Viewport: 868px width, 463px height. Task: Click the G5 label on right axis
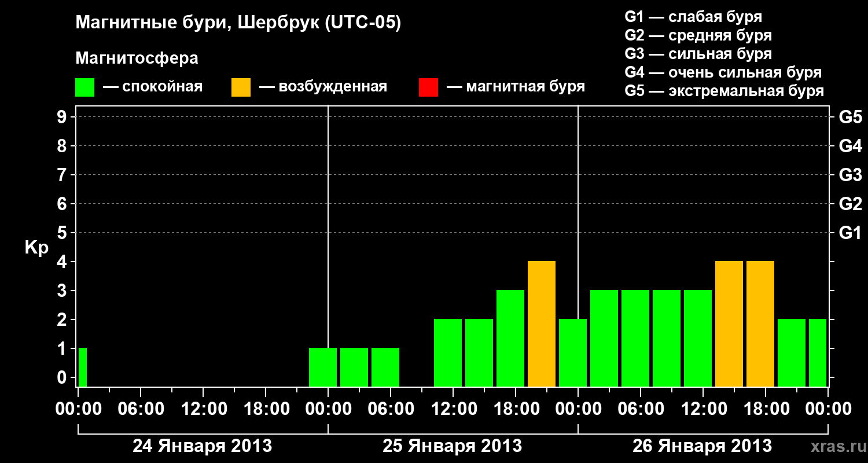pos(850,117)
